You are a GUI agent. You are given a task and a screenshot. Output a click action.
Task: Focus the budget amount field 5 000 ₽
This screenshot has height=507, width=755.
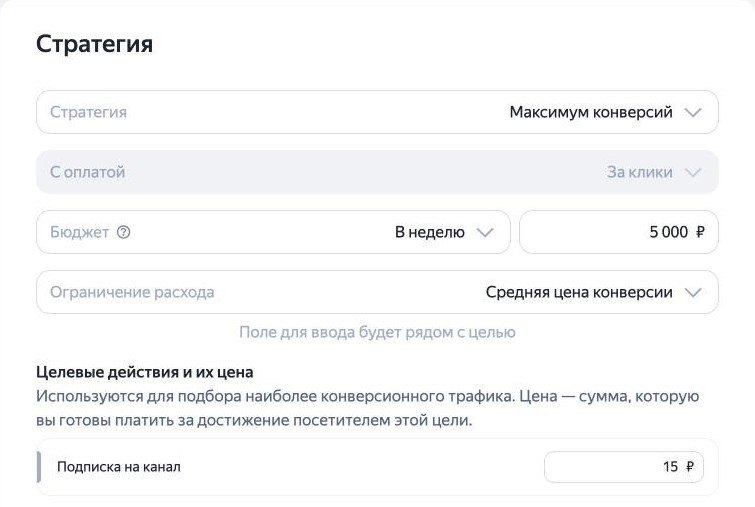pos(619,232)
